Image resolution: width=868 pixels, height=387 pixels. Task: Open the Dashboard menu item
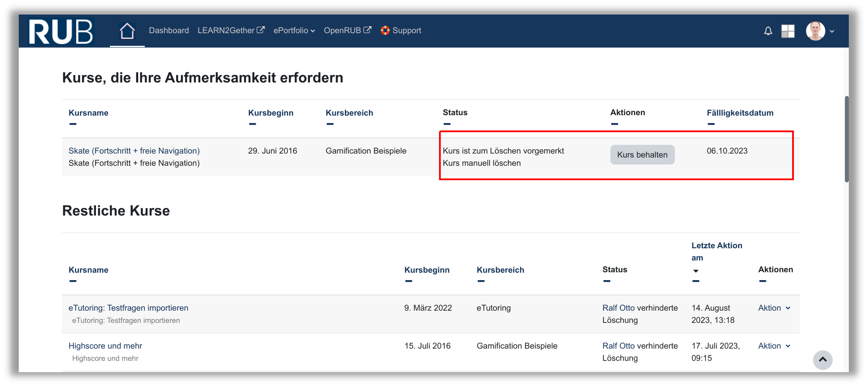[169, 31]
